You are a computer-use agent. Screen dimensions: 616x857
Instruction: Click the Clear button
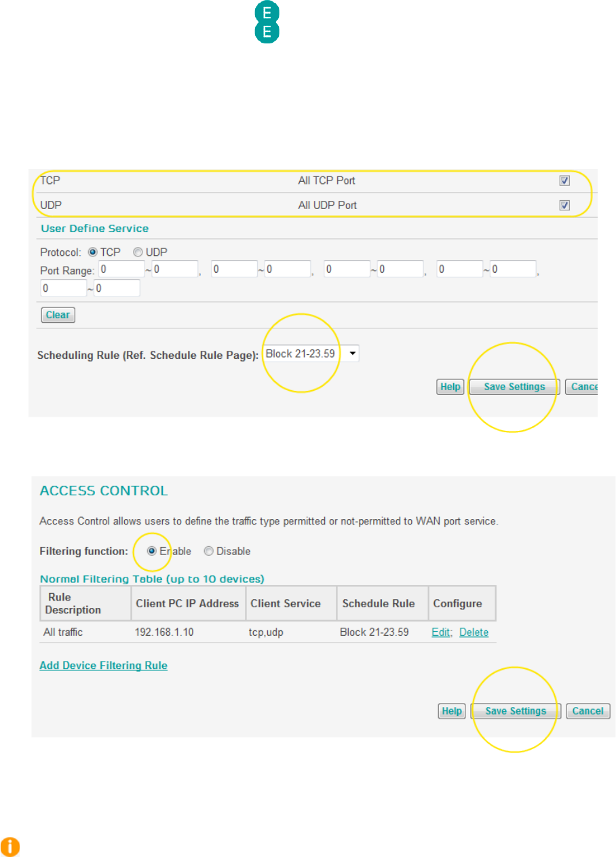58,315
